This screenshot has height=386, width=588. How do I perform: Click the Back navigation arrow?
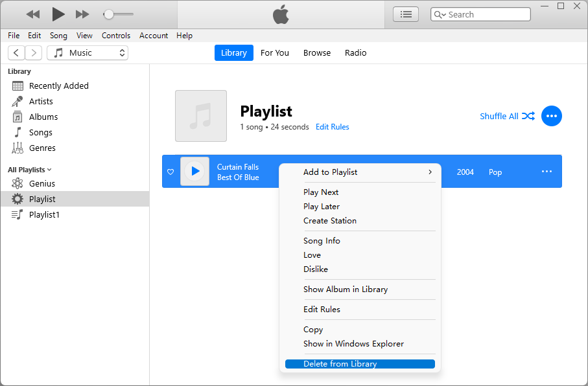tap(16, 53)
